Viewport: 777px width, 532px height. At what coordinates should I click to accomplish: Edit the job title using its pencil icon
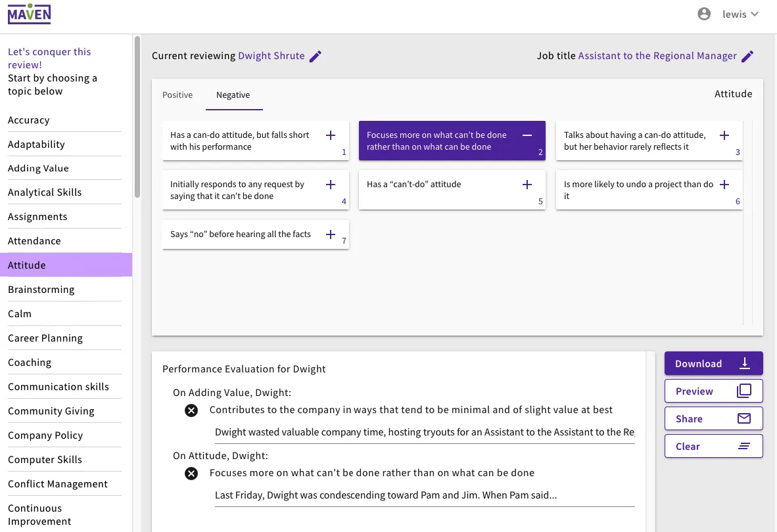coord(747,56)
